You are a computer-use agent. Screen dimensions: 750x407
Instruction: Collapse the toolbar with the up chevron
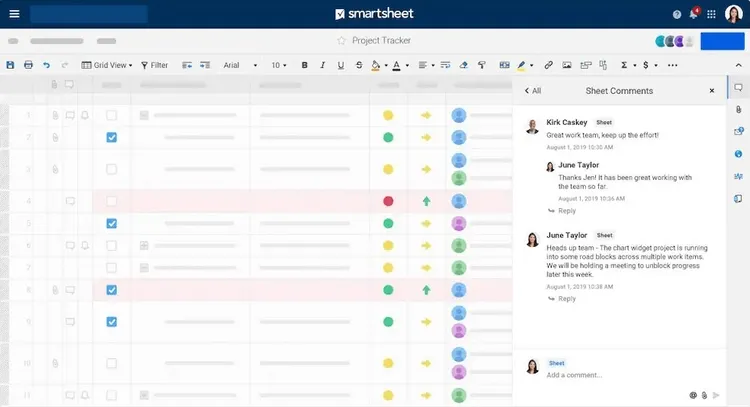tap(739, 65)
